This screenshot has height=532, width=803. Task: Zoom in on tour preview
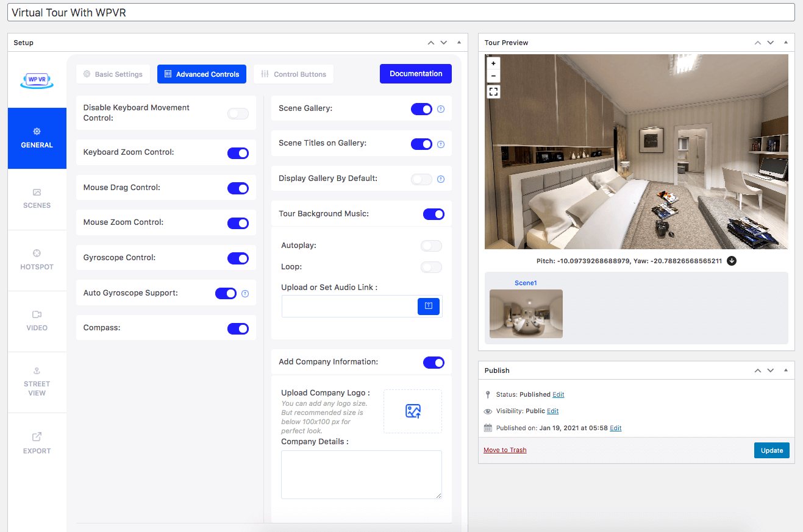coord(493,63)
